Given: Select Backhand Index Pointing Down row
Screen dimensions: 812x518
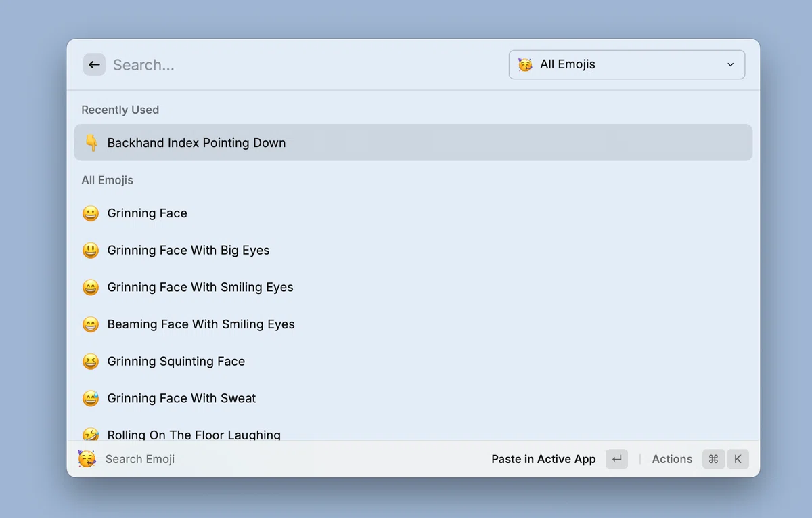Looking at the screenshot, I should pyautogui.click(x=413, y=142).
